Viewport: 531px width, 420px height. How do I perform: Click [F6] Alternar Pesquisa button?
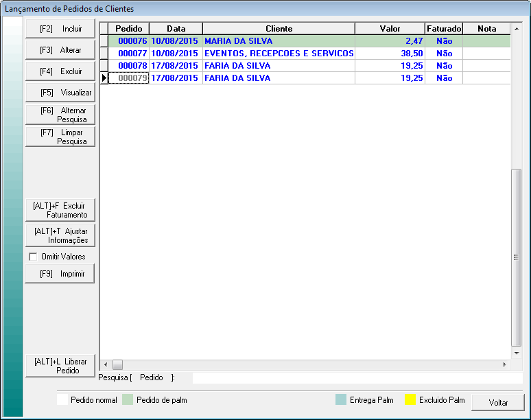[60, 115]
